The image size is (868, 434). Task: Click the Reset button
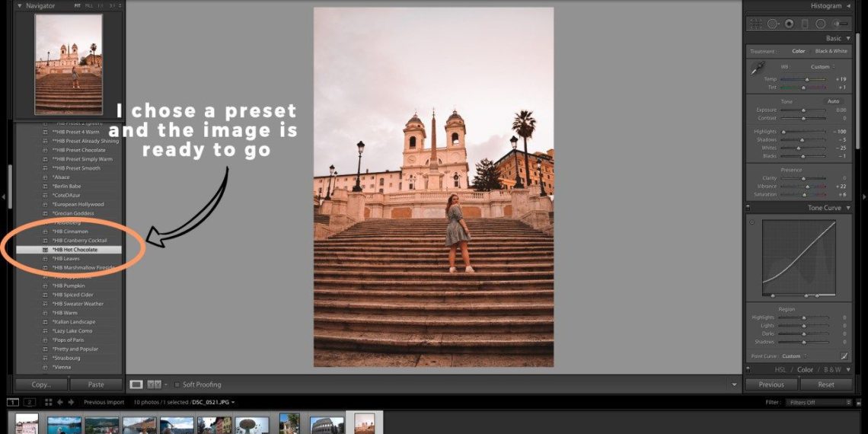826,385
